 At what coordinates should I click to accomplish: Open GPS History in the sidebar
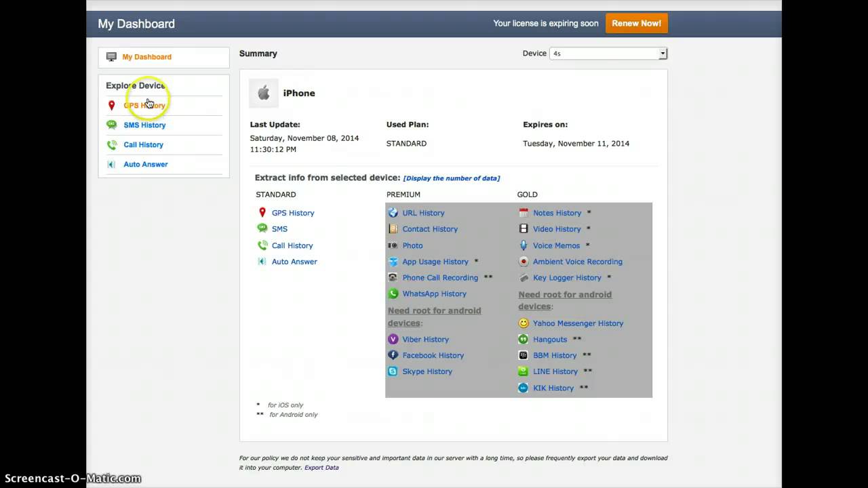(x=144, y=105)
